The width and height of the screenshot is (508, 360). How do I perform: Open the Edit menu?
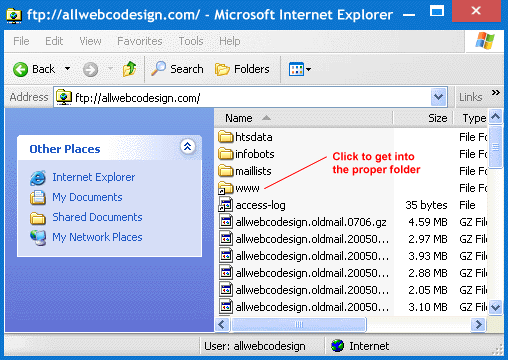[54, 41]
